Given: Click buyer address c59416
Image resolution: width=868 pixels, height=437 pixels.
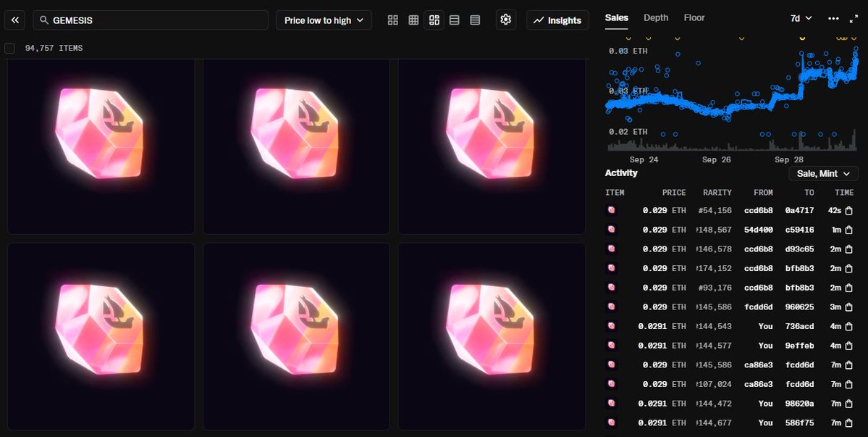Looking at the screenshot, I should point(799,230).
